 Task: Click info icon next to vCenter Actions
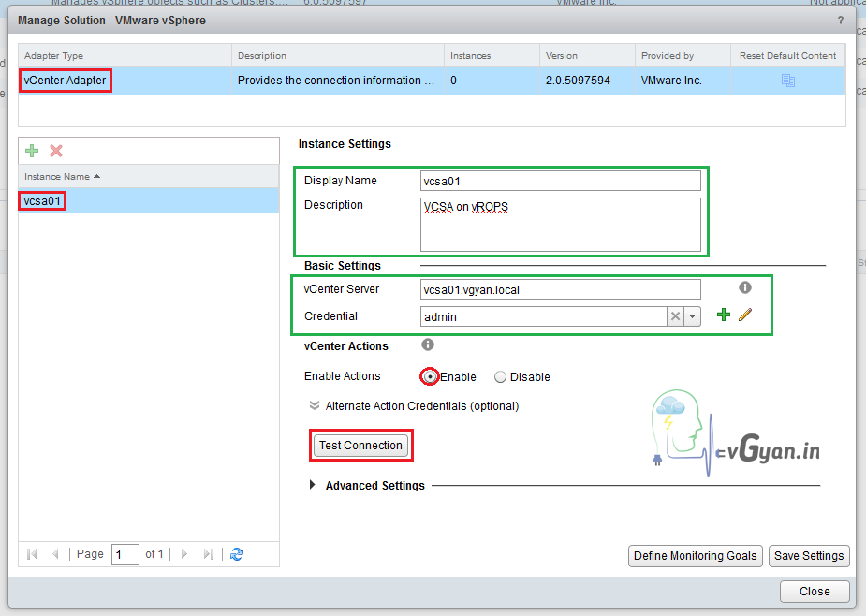(428, 345)
